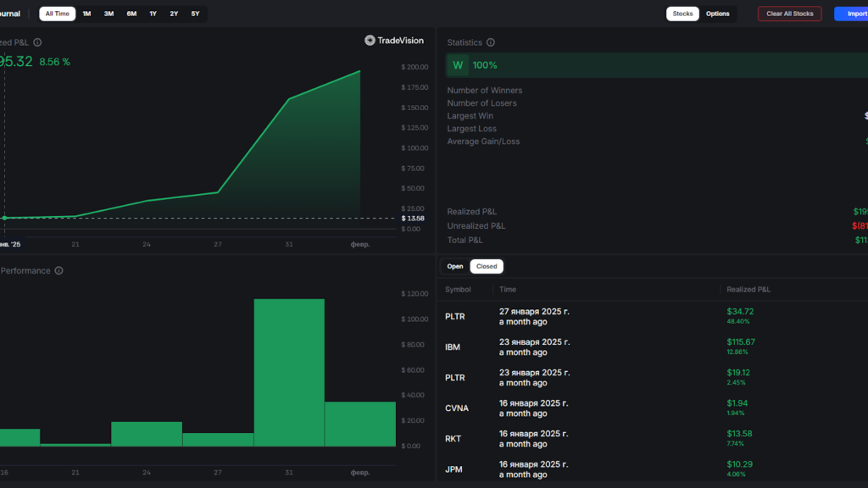Choose the 6M time range
This screenshot has width=868, height=488.
(131, 14)
